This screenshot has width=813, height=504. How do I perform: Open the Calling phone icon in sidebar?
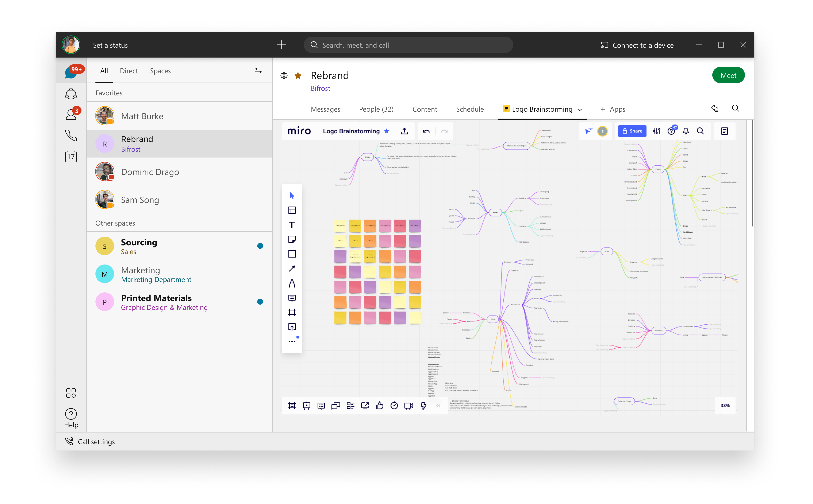pyautogui.click(x=71, y=135)
